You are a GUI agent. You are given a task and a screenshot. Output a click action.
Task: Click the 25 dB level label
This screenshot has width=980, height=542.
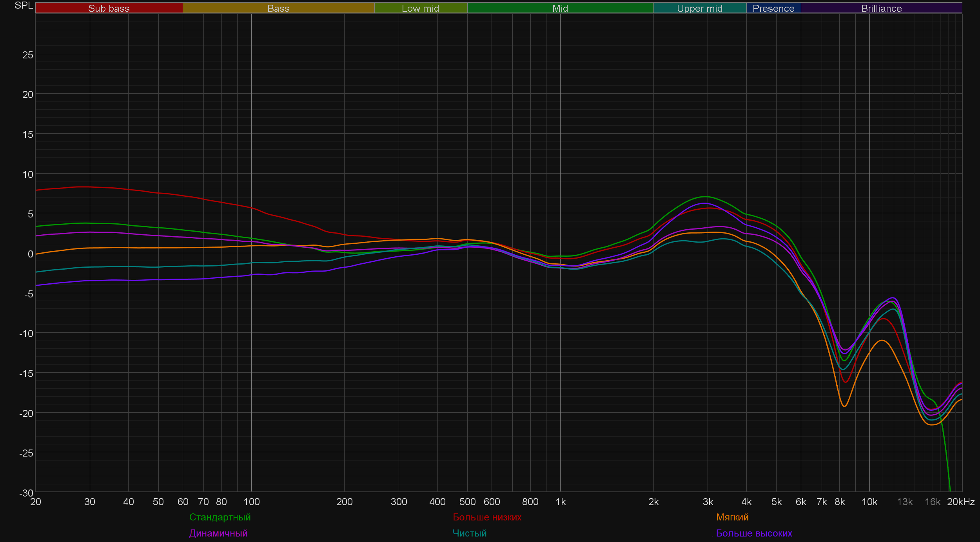pyautogui.click(x=28, y=55)
